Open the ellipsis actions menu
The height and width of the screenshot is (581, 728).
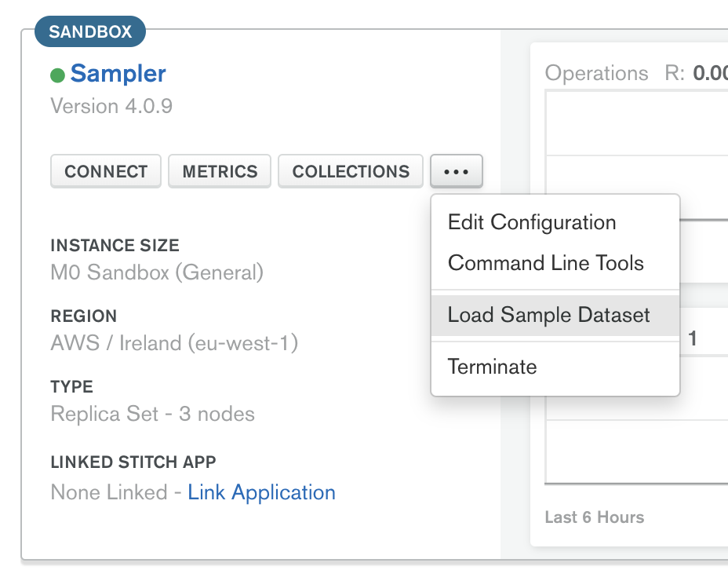click(x=456, y=170)
